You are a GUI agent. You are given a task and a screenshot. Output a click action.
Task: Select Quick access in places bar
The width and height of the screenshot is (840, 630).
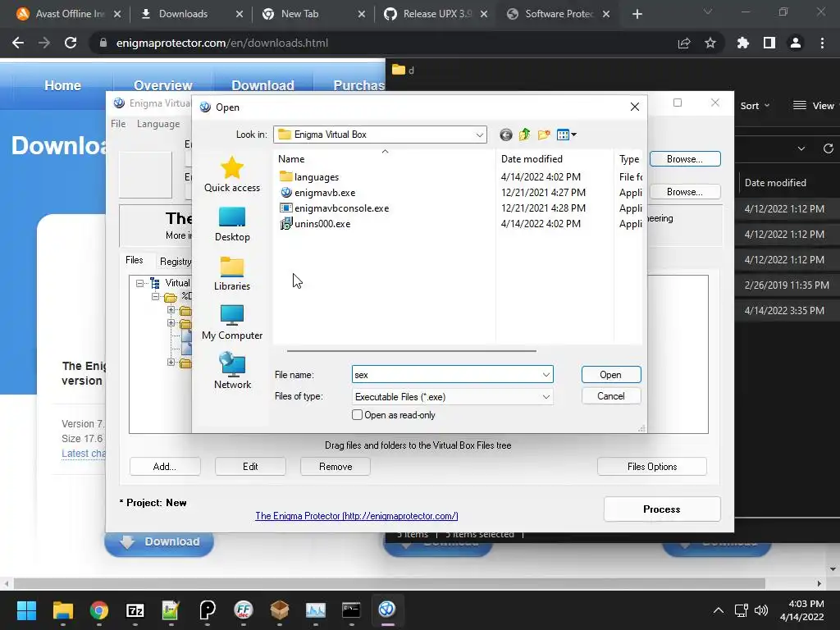[232, 174]
